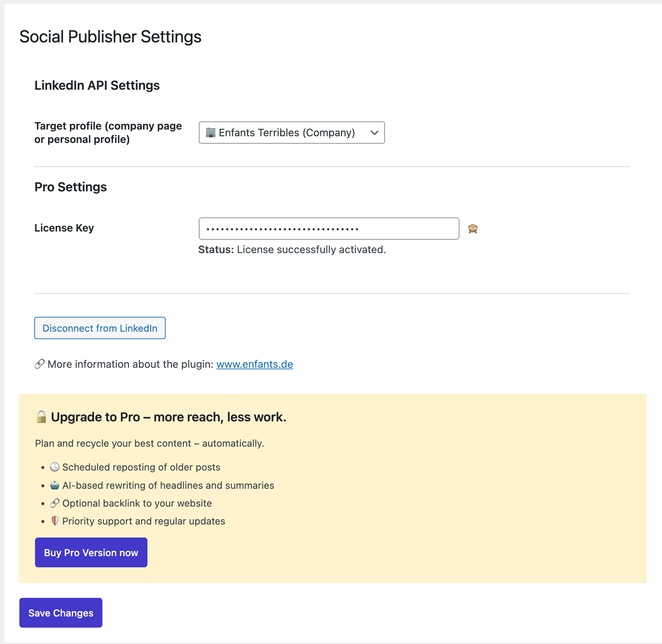Click inside the License Key field
662x644 pixels.
[x=328, y=229]
